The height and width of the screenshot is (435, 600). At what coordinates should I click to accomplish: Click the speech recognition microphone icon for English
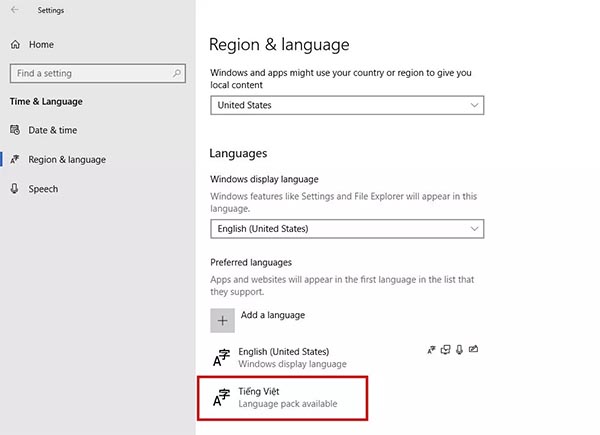(459, 350)
